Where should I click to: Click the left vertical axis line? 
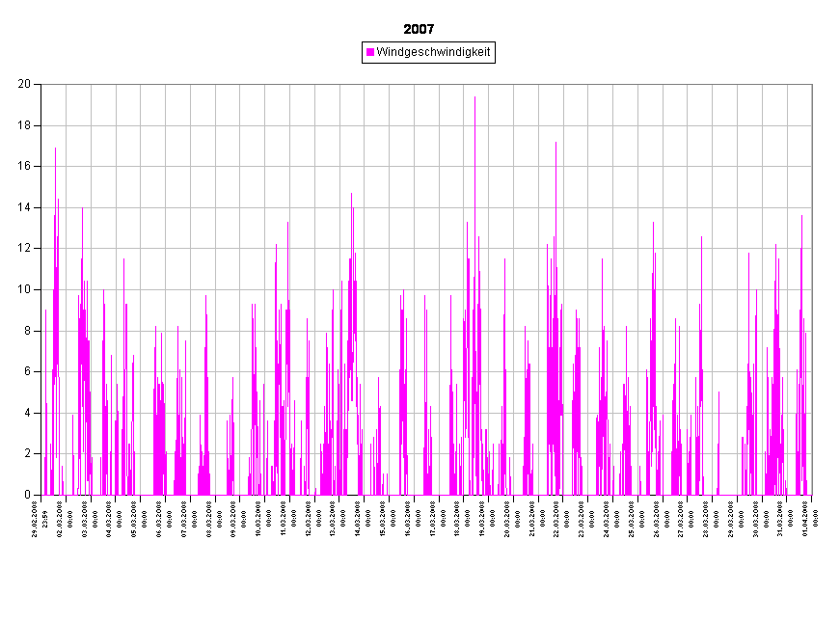coord(41,289)
